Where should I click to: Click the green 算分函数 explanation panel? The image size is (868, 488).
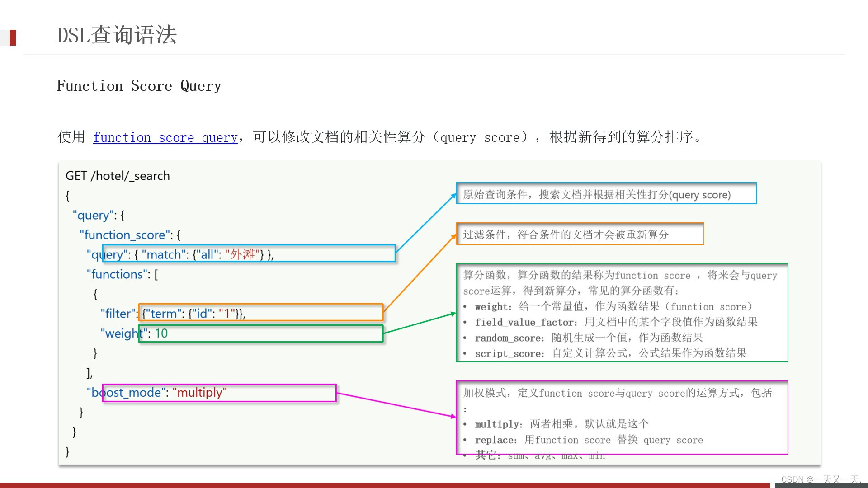tap(622, 313)
